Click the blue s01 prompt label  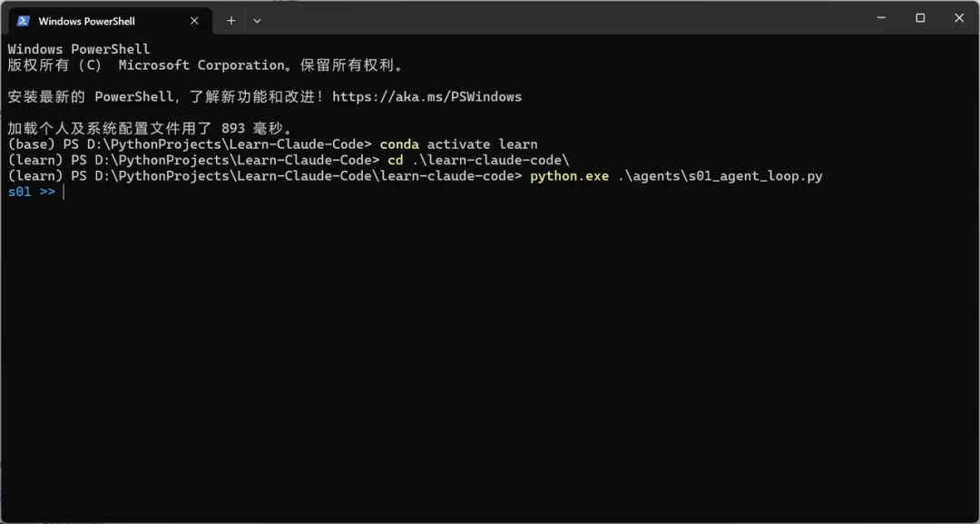pos(19,192)
